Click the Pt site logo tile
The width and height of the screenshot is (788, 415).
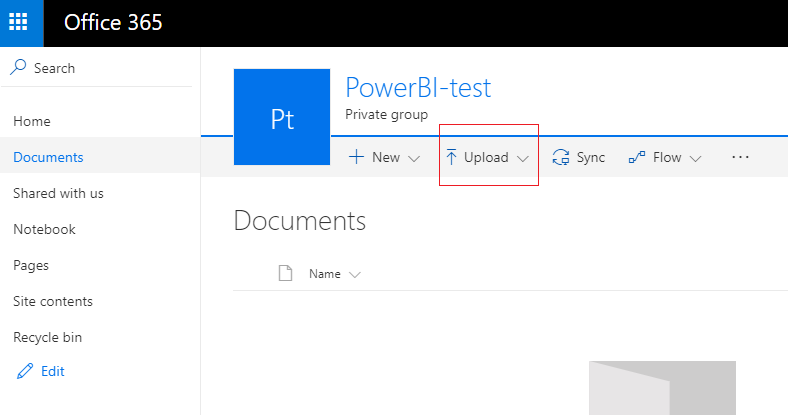282,117
